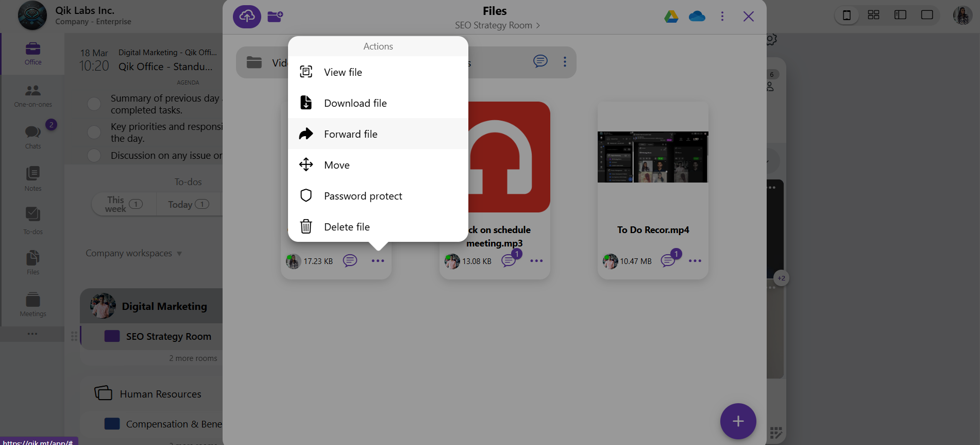
Task: Open more options for To Do Recor.mp4
Action: (x=695, y=261)
